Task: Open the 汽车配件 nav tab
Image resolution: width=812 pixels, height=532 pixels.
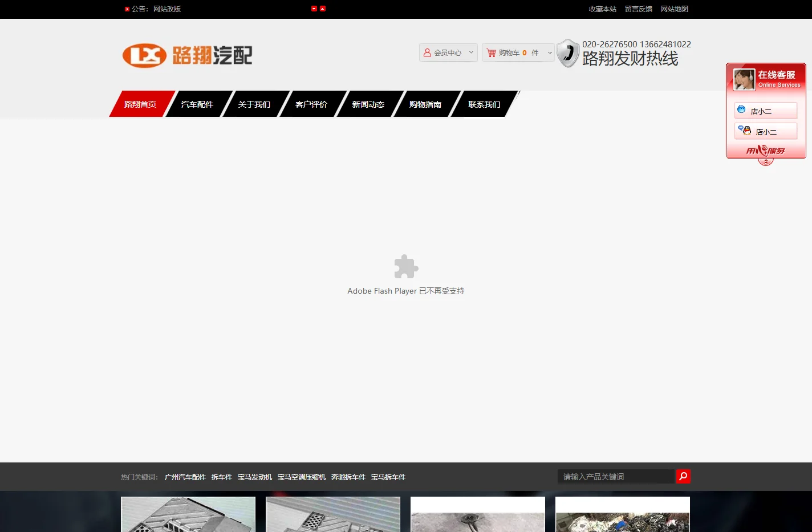Action: pyautogui.click(x=197, y=104)
